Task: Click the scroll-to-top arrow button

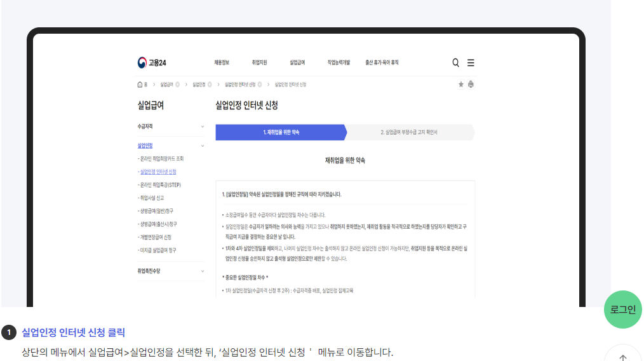Action: tap(623, 357)
